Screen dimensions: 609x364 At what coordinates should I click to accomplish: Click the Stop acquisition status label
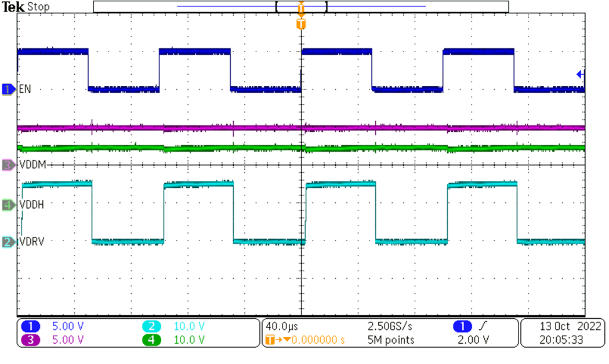(x=38, y=6)
